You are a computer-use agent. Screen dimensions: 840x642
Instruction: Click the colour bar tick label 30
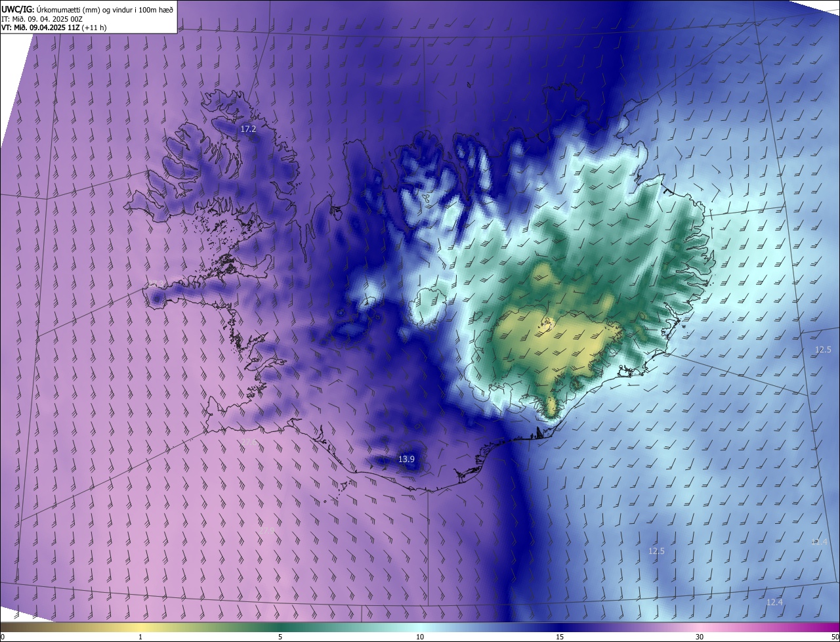[x=700, y=637]
